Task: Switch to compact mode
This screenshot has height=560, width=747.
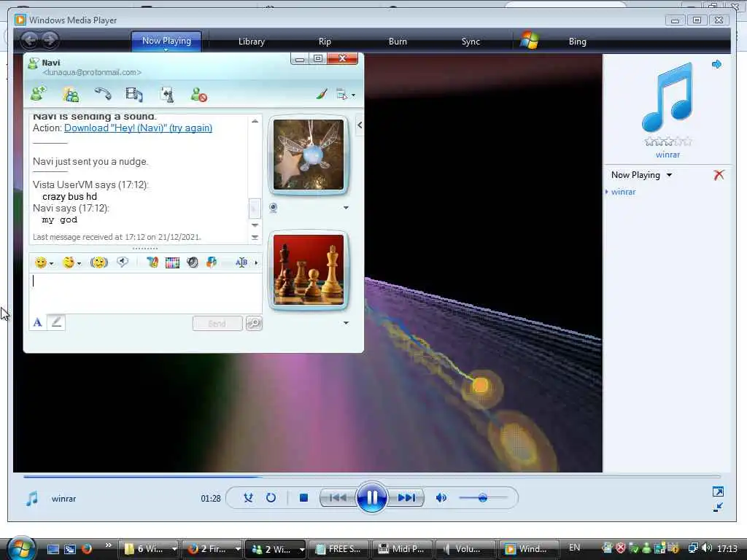Action: coord(718,507)
